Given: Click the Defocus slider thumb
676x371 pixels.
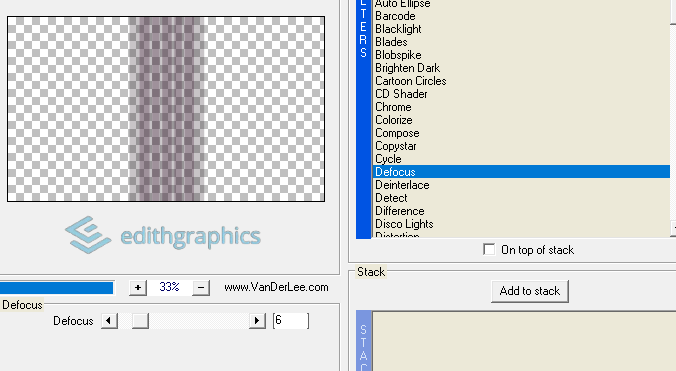Looking at the screenshot, I should 140,321.
